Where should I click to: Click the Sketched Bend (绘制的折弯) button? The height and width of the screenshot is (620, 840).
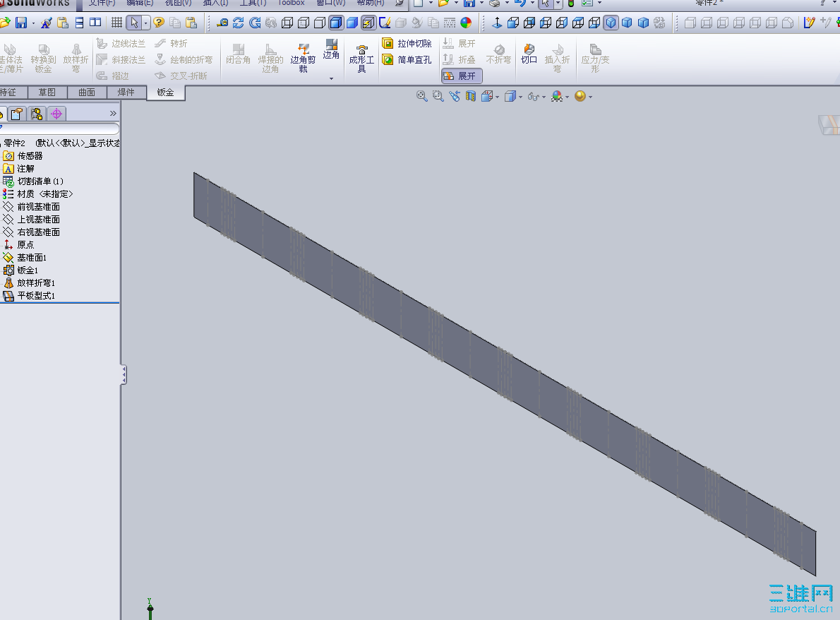(x=184, y=59)
